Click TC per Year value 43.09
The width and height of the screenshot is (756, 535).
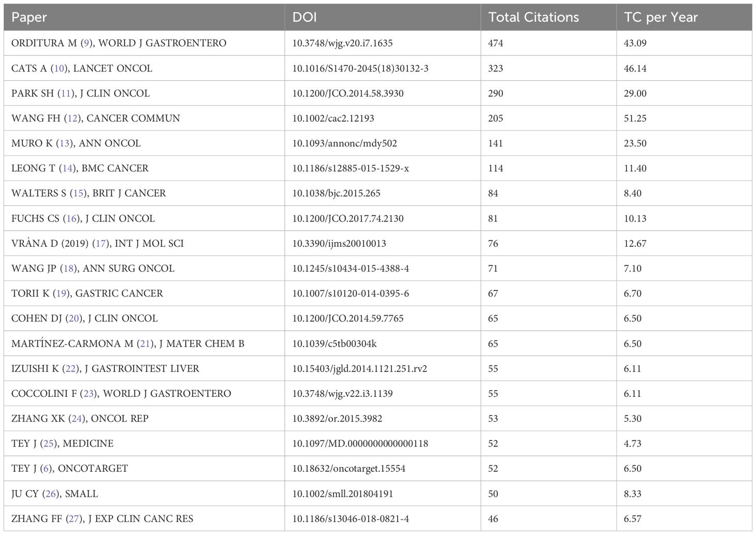[635, 43]
